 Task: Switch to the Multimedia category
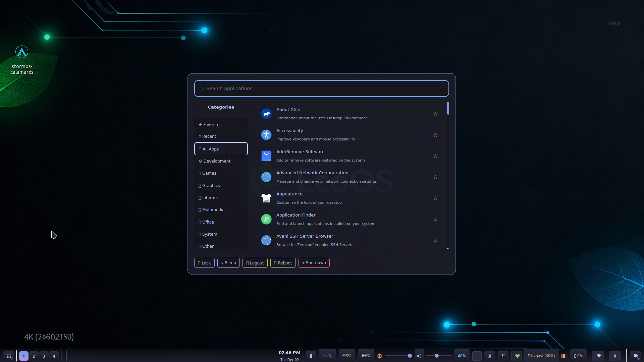click(213, 210)
